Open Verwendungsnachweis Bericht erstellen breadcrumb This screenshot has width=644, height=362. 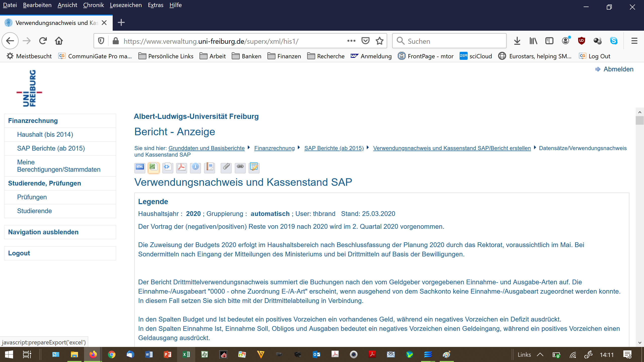(x=452, y=148)
